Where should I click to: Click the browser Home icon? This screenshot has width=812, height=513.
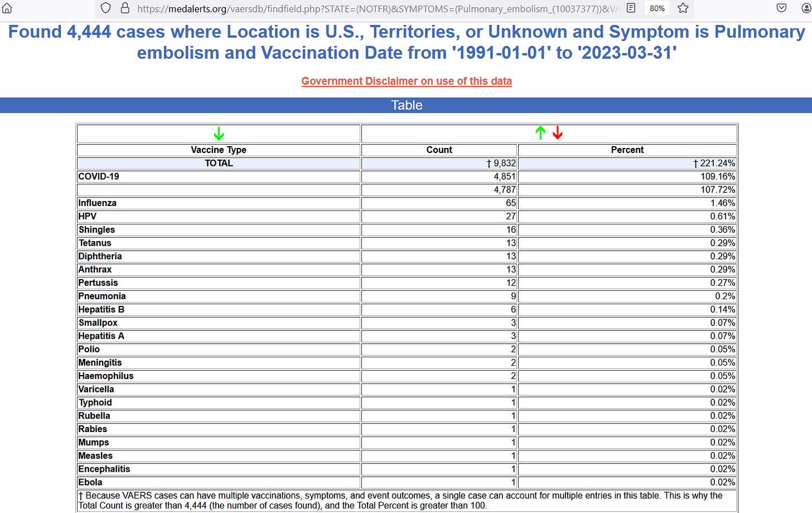[7, 8]
